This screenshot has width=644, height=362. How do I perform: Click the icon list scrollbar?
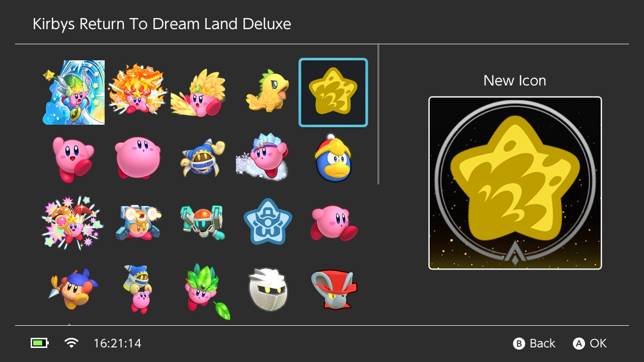click(x=378, y=115)
